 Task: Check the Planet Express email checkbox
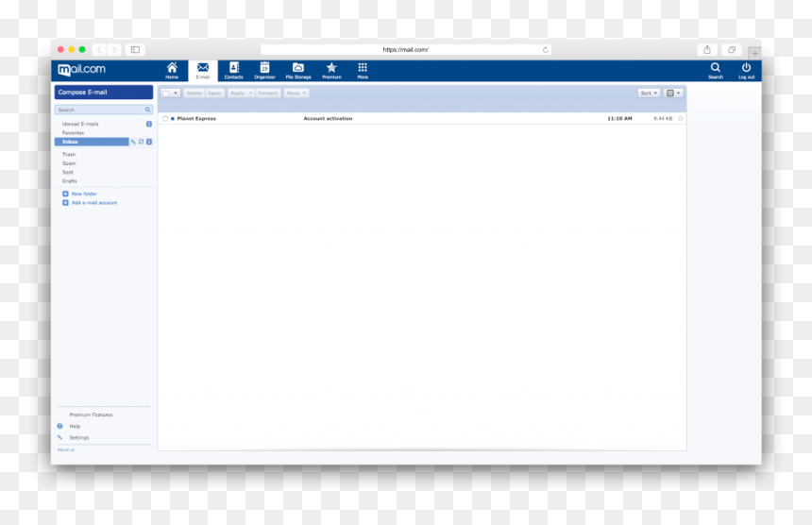165,119
